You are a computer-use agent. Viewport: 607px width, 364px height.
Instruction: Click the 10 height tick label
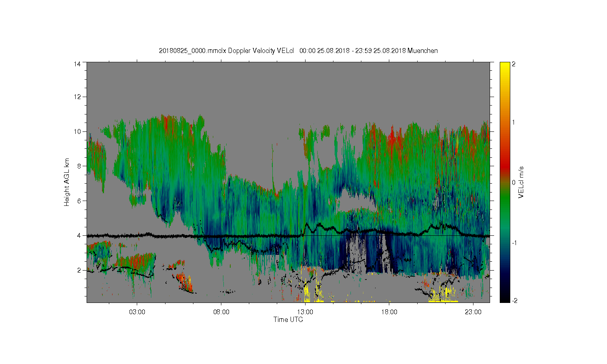point(77,131)
